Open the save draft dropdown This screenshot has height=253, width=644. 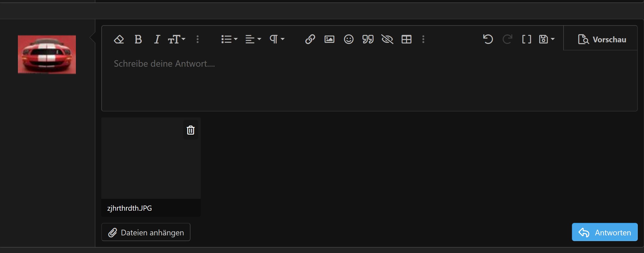coord(546,40)
